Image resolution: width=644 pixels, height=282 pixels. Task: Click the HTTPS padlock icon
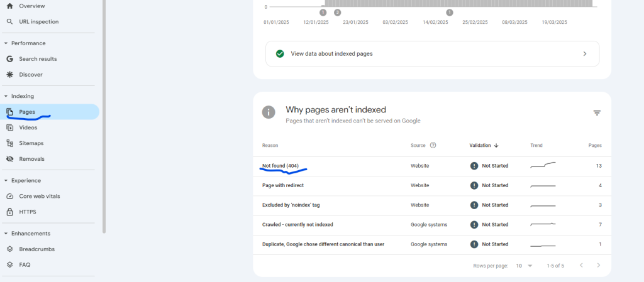[x=10, y=212]
